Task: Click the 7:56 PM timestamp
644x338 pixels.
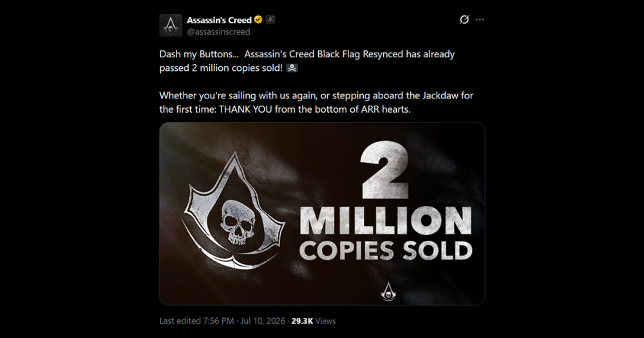Action: tap(218, 321)
